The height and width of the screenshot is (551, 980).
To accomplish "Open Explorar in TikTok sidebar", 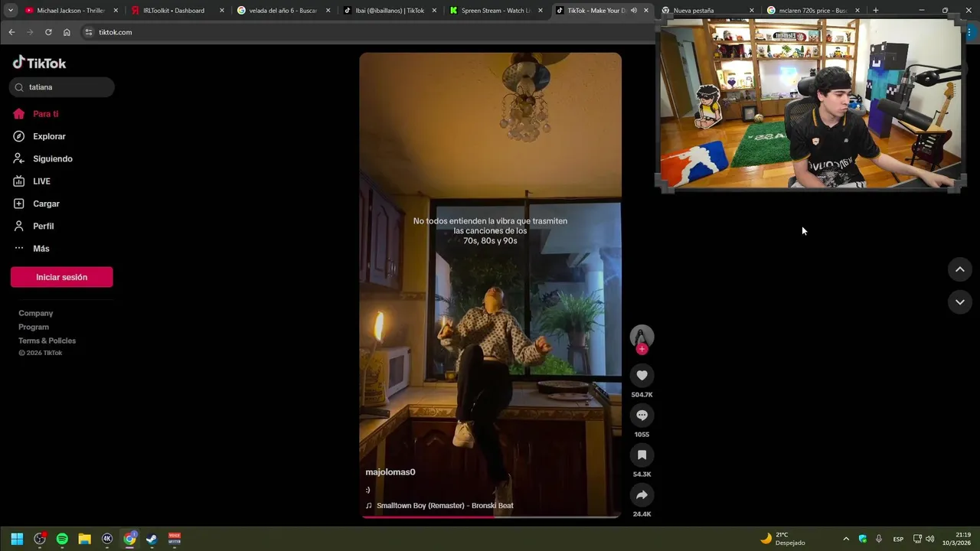I will coord(39,136).
